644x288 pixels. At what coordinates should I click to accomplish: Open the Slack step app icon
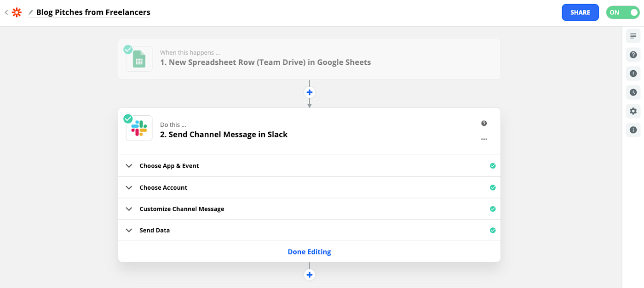(139, 128)
